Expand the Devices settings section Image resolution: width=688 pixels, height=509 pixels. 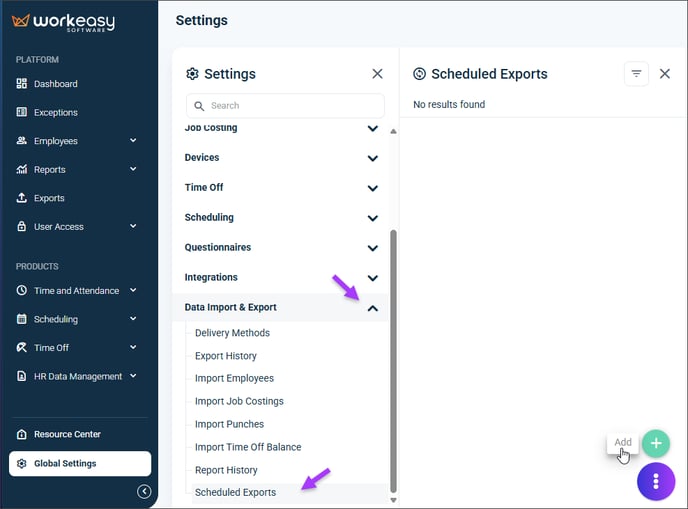point(373,158)
